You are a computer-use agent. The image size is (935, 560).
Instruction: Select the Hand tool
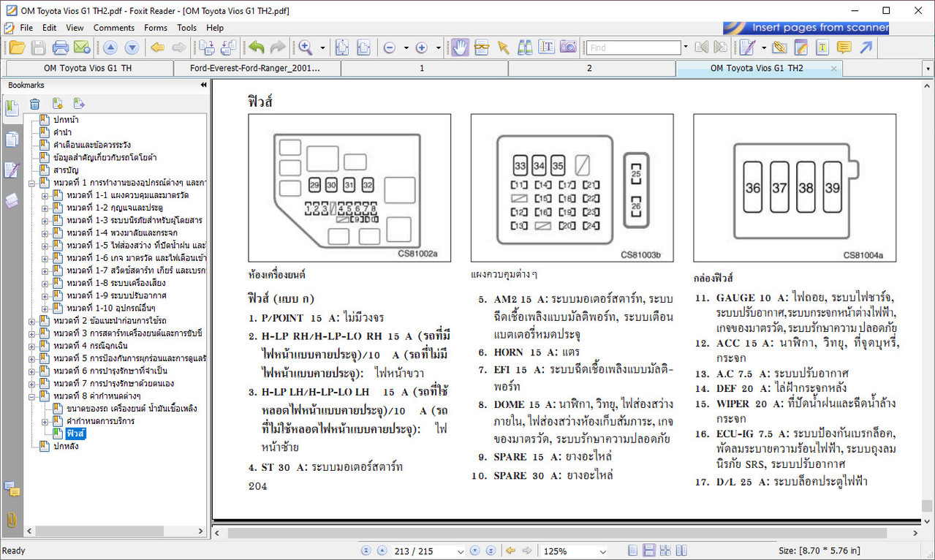pyautogui.click(x=460, y=48)
